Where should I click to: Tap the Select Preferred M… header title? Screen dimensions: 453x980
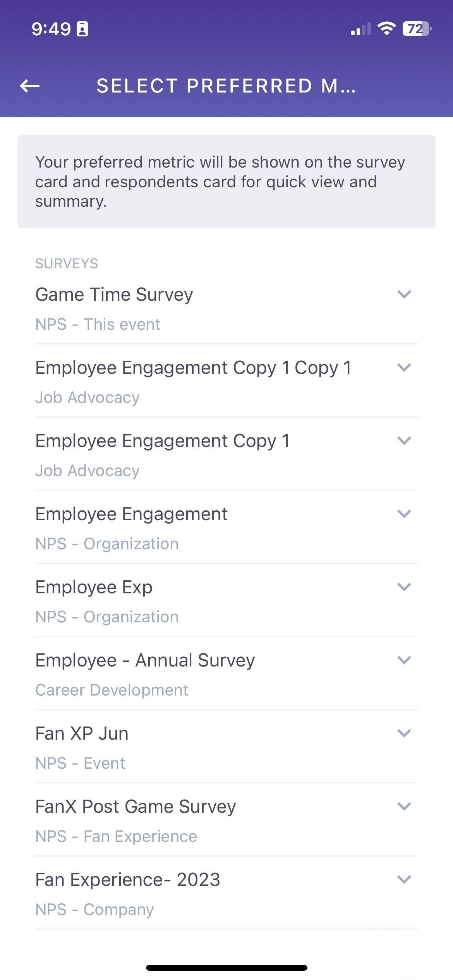(226, 86)
